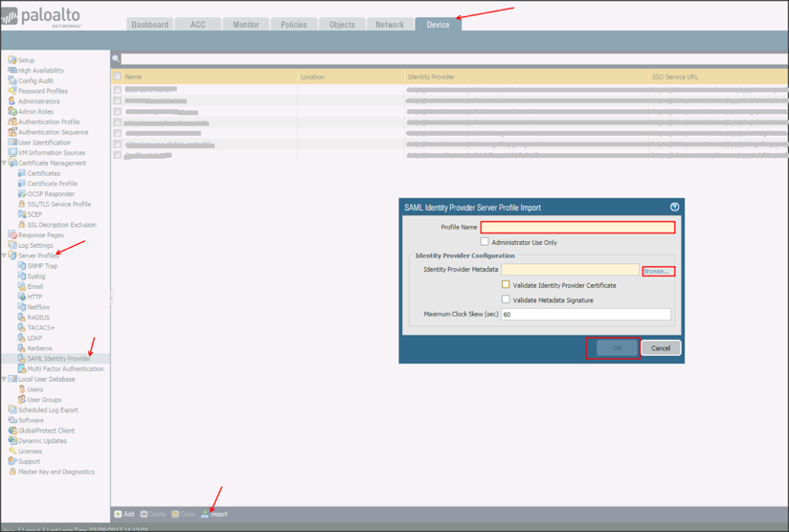
Task: Click the Maximum Clock Skew field
Action: tap(585, 314)
